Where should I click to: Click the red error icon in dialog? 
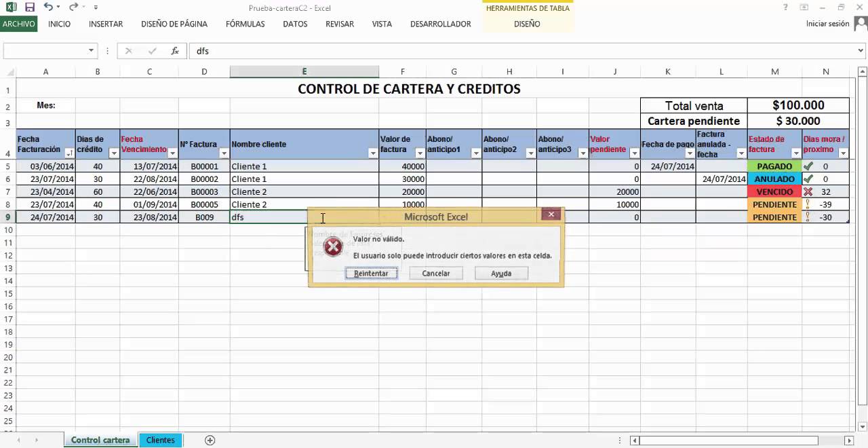pyautogui.click(x=332, y=247)
